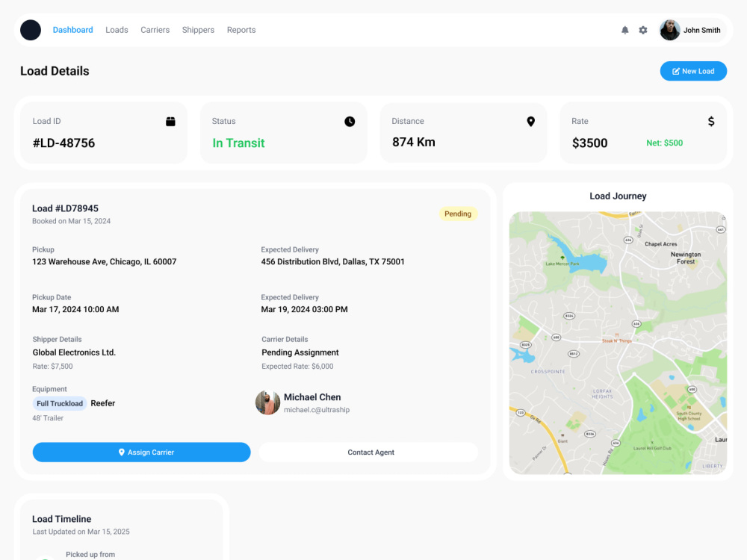Viewport: 747px width, 560px height.
Task: Click the 48' Trailer text
Action: click(48, 418)
